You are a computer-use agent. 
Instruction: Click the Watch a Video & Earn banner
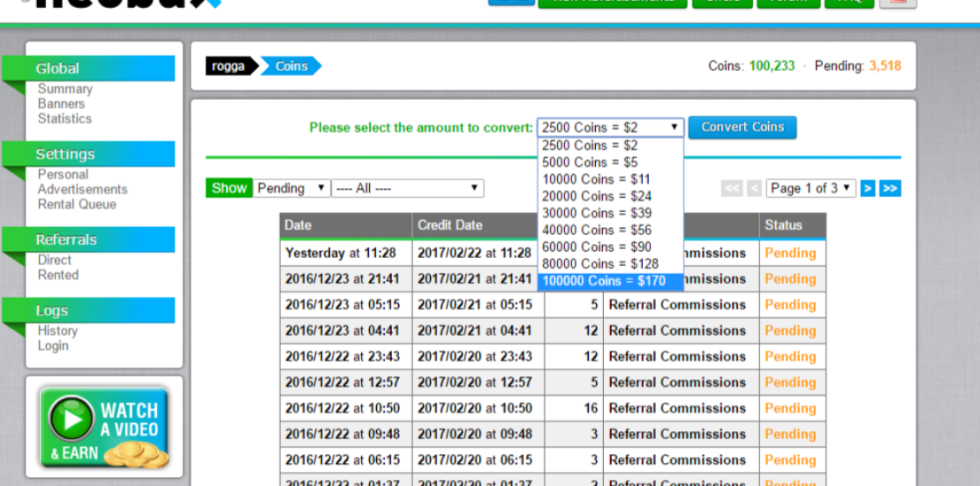[104, 428]
